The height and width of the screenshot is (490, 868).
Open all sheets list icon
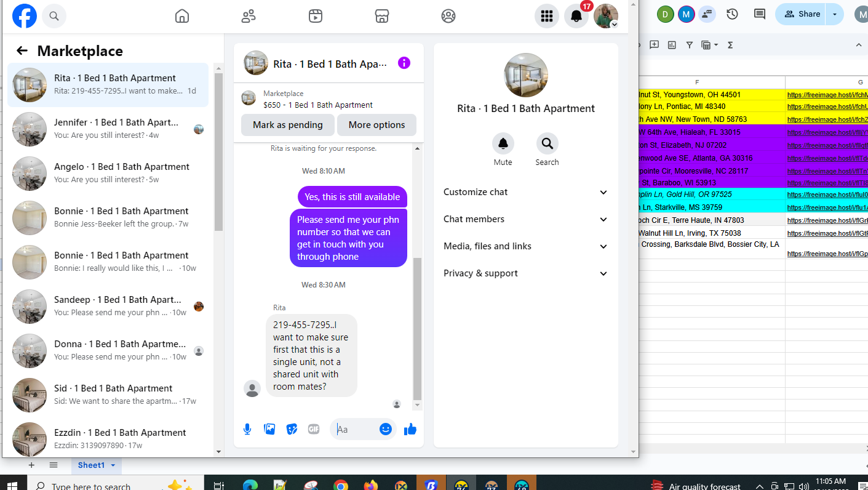click(54, 465)
